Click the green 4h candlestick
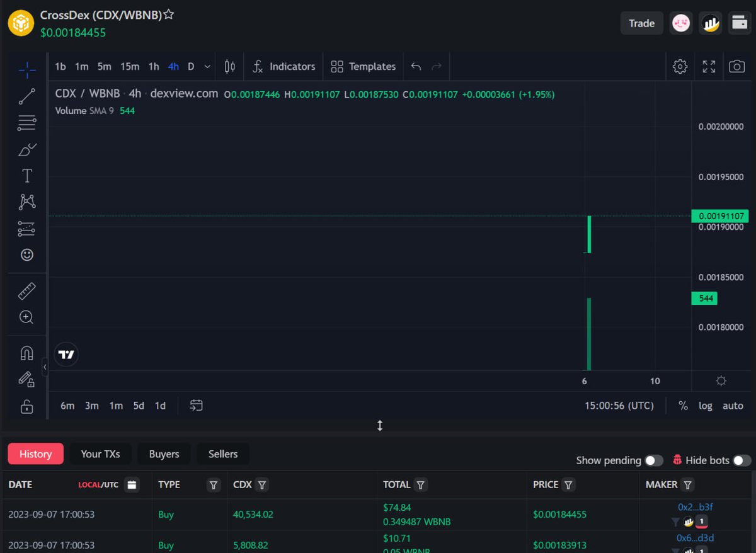This screenshot has height=553, width=756. click(589, 234)
